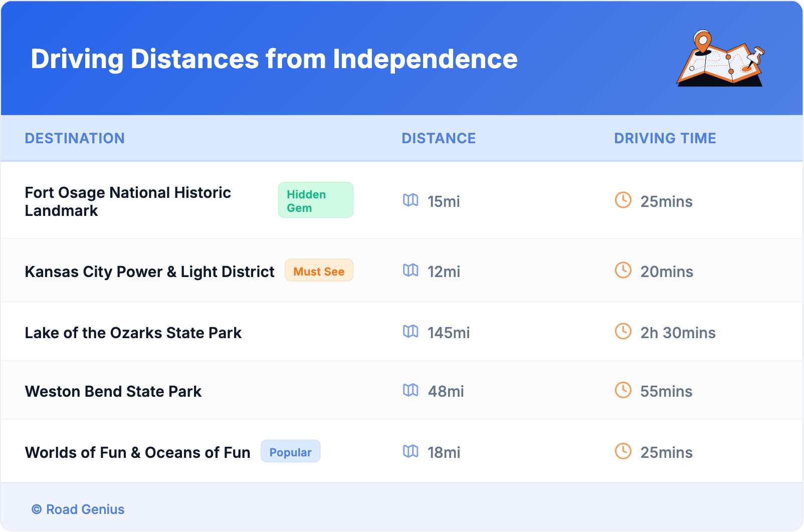Sort by the Driving Time column header

click(x=665, y=138)
